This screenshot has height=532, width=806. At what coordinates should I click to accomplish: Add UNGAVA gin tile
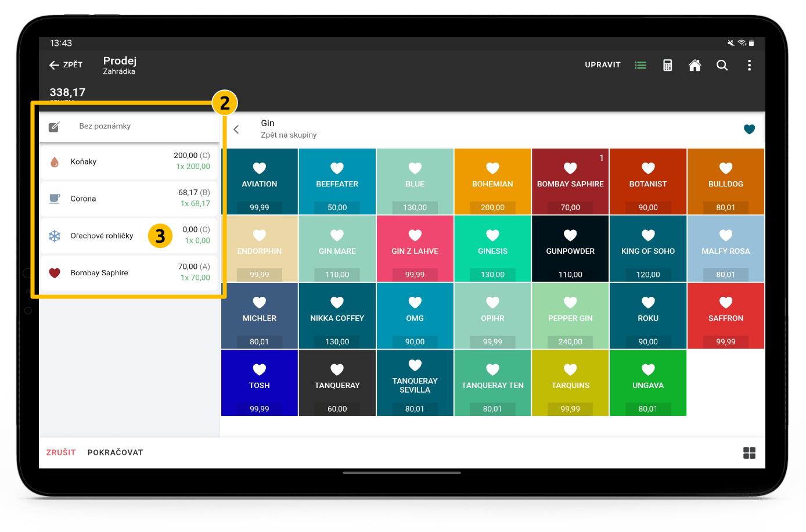coord(648,383)
